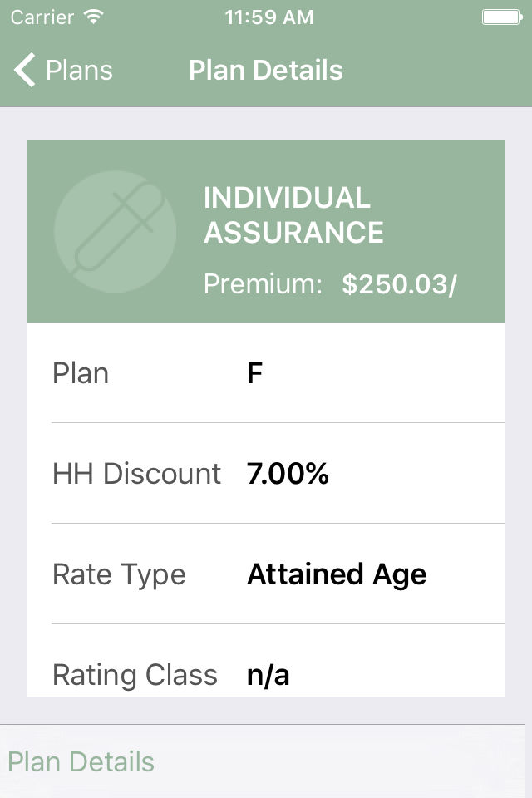Tap the circular plan logo icon
Image resolution: width=532 pixels, height=798 pixels.
[x=115, y=232]
